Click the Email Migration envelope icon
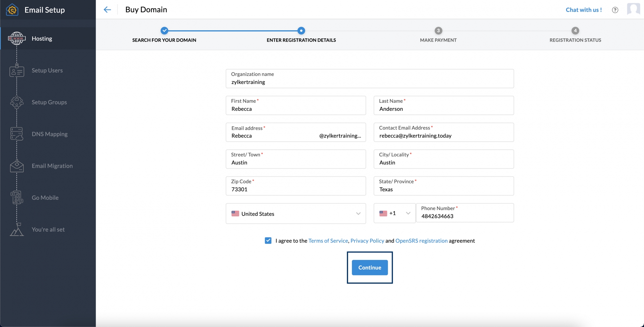This screenshot has height=327, width=644. pyautogui.click(x=17, y=166)
